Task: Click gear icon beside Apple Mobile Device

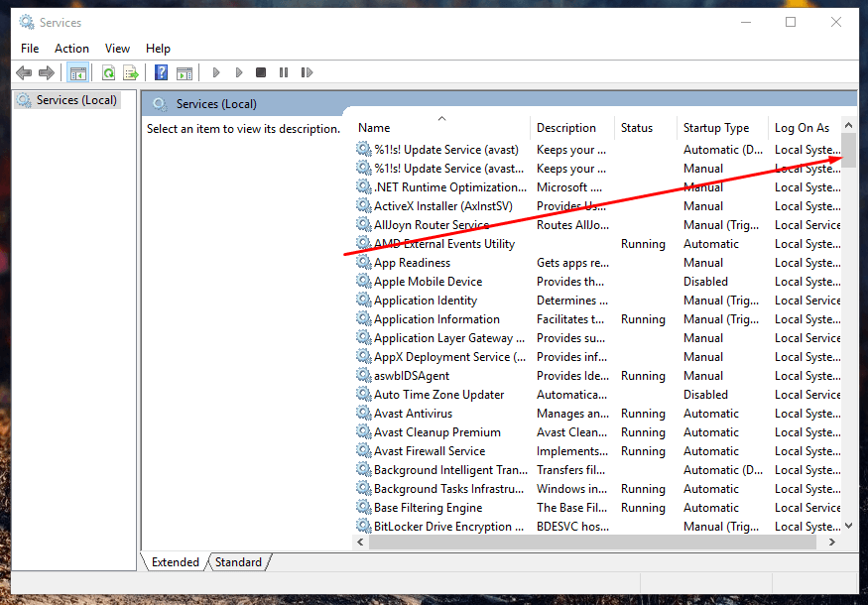Action: tap(364, 282)
